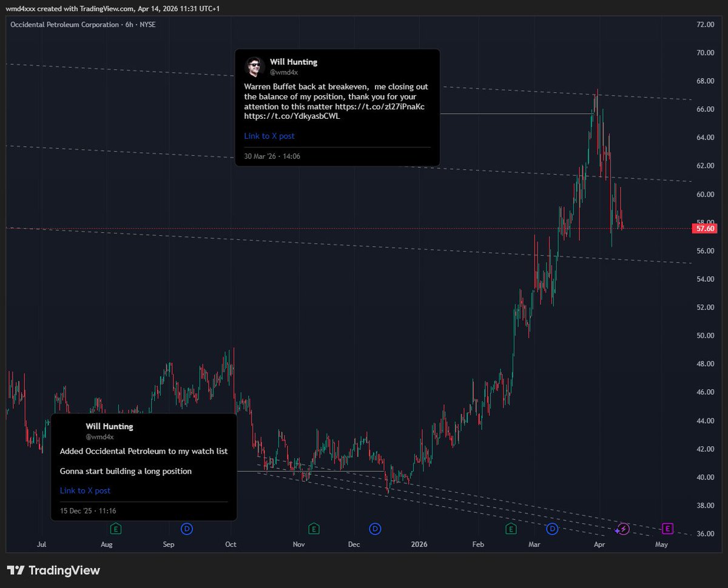Click the 66.00 price axis label
The width and height of the screenshot is (728, 588).
[x=705, y=109]
